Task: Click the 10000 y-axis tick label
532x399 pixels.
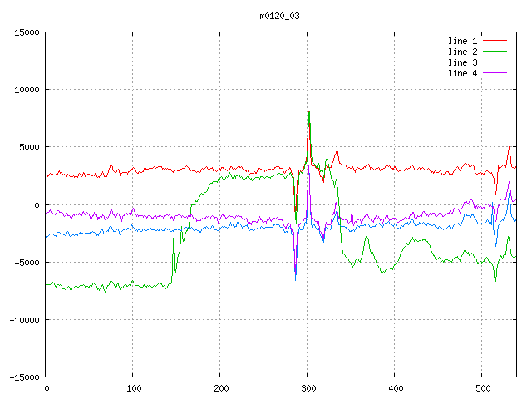Action: pos(26,90)
